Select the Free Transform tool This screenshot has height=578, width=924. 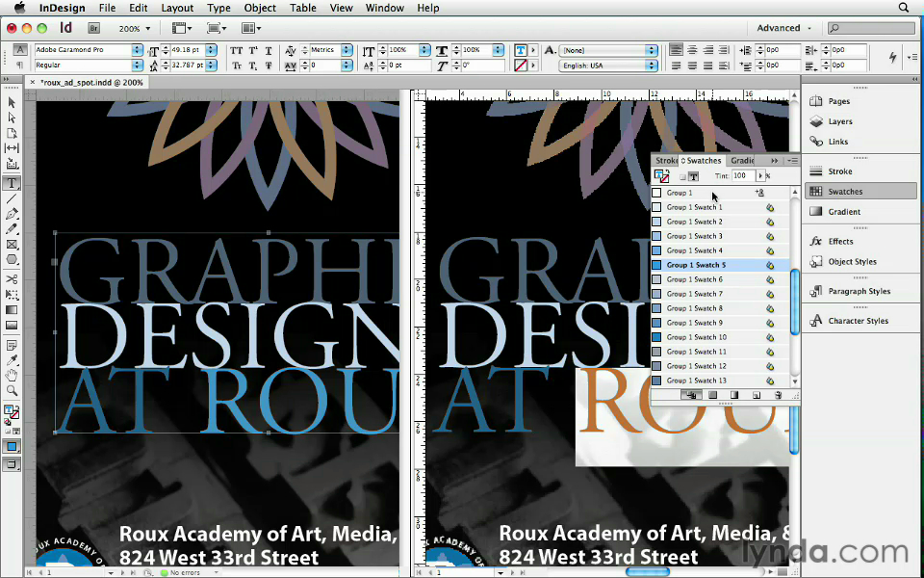[x=12, y=295]
